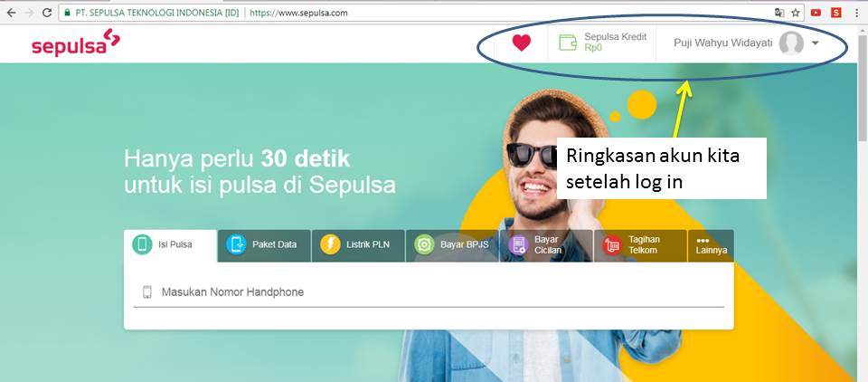Bookmark this page with the star icon

coord(796,12)
